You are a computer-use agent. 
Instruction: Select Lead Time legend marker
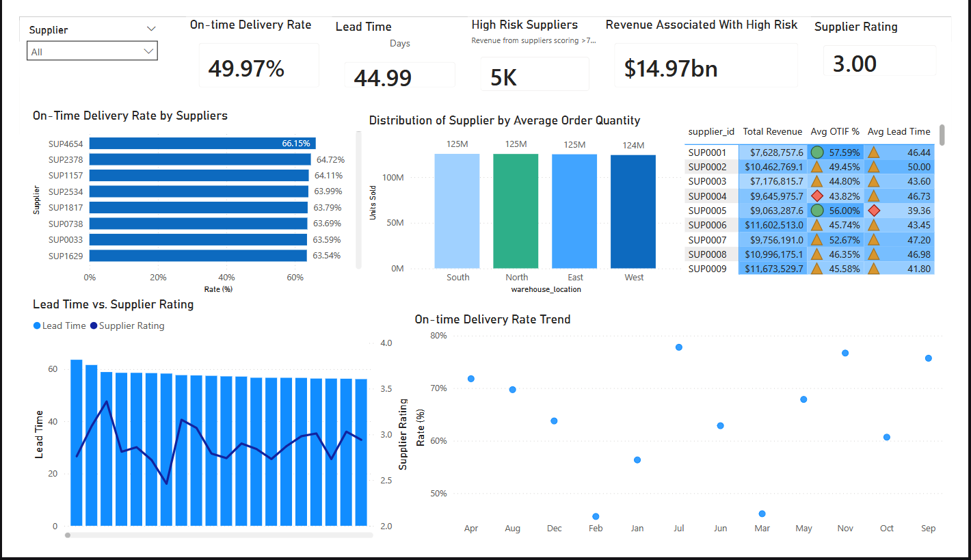point(37,326)
